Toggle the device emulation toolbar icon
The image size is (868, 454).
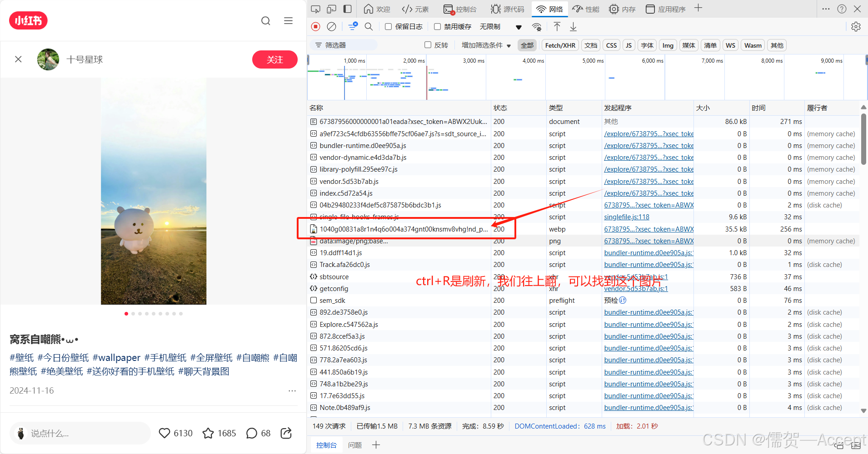[x=331, y=9]
